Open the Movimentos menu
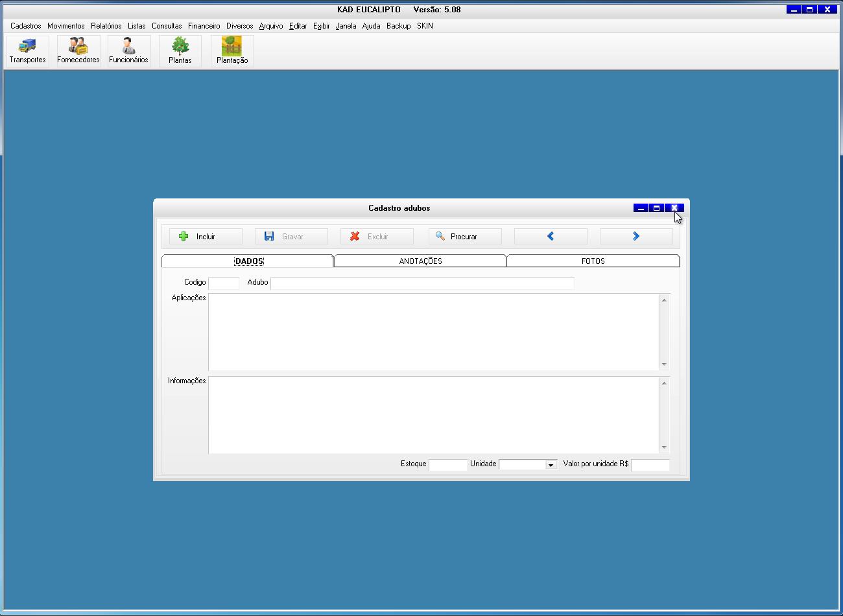The image size is (843, 616). point(65,26)
